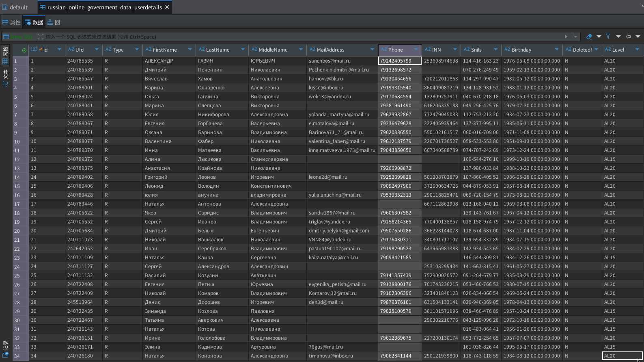
Task: Click UId cell 240788071
Action: pos(80,132)
